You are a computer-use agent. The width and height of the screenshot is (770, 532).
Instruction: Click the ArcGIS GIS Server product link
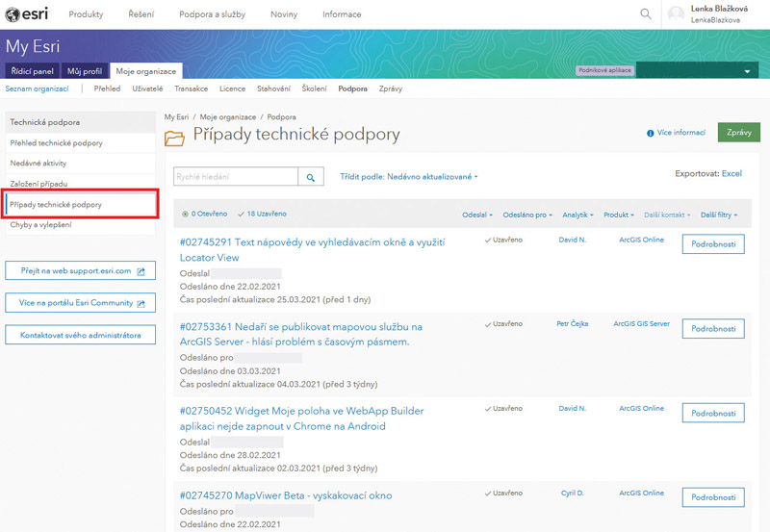click(x=641, y=324)
